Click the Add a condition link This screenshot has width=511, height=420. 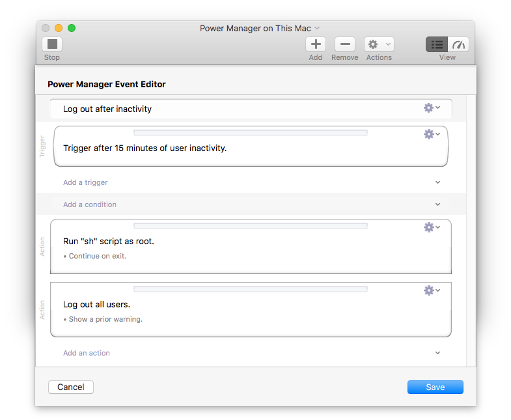(90, 204)
